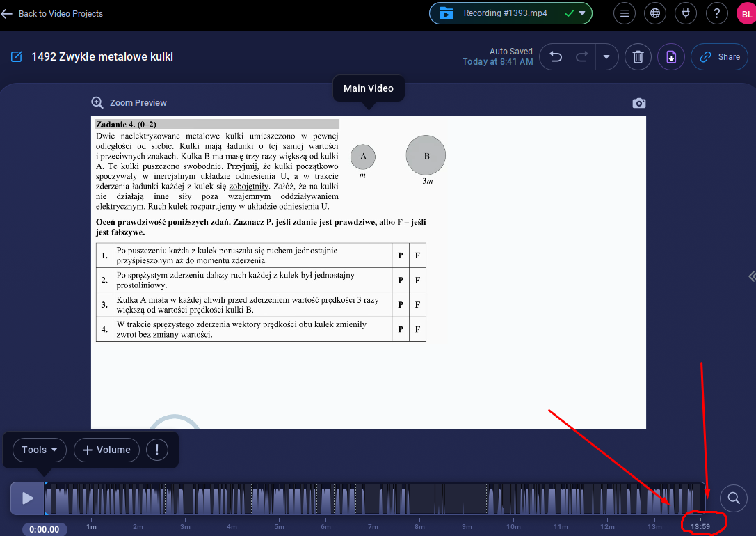Click the globe language icon

click(655, 13)
